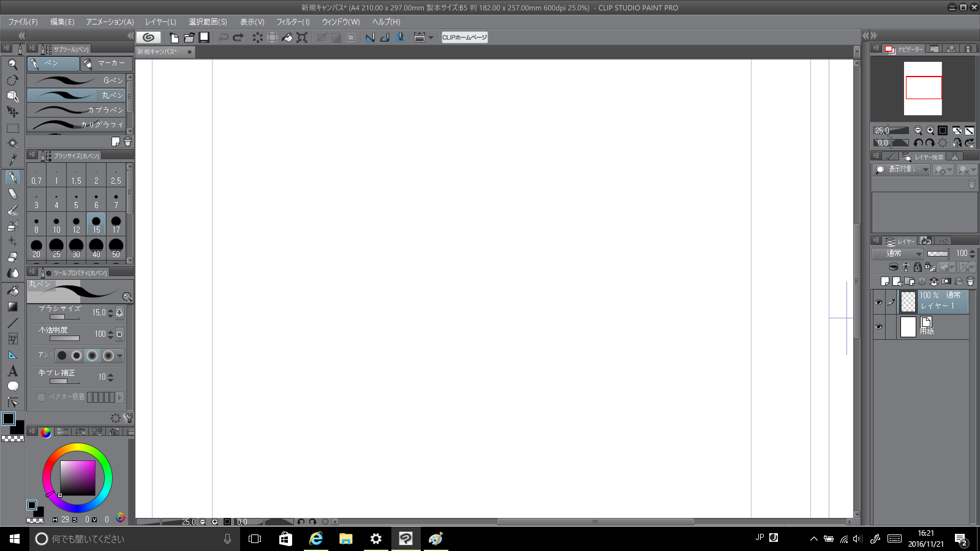Enable the ベクター吸着 checkbox
The image size is (980, 551).
click(x=41, y=397)
